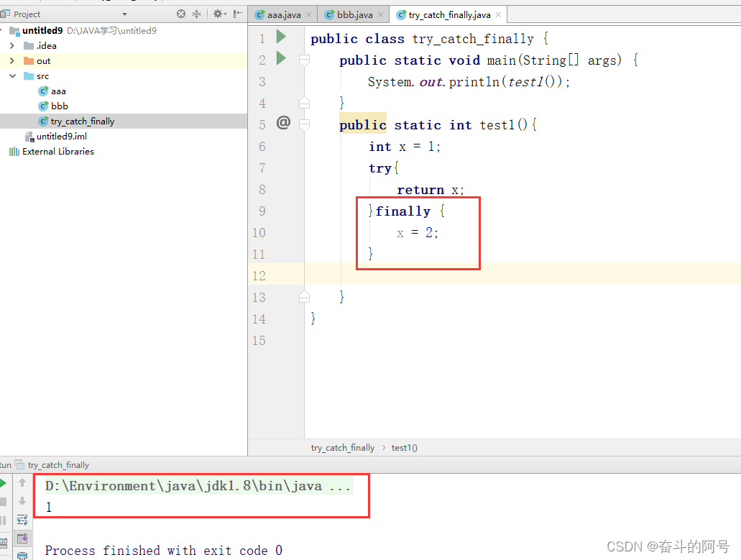741x560 pixels.
Task: Click the locate/scroll from source target icon
Action: [x=181, y=14]
